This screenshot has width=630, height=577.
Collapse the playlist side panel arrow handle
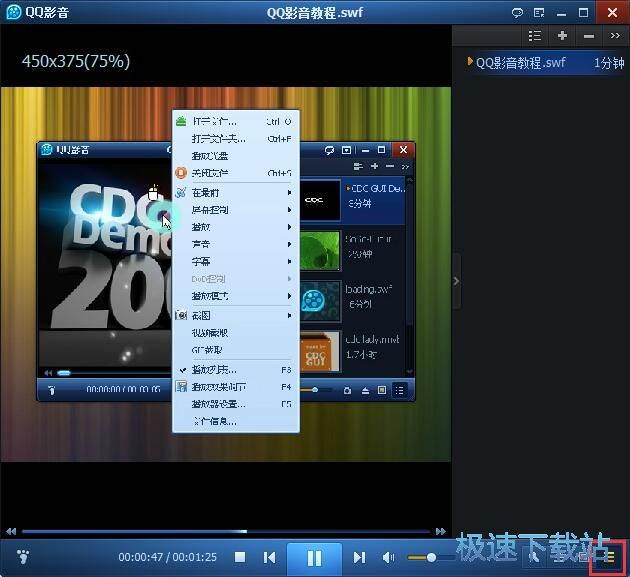point(456,281)
